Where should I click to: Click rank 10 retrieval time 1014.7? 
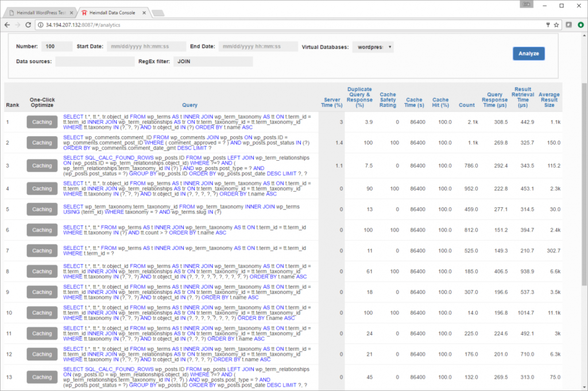tap(526, 313)
